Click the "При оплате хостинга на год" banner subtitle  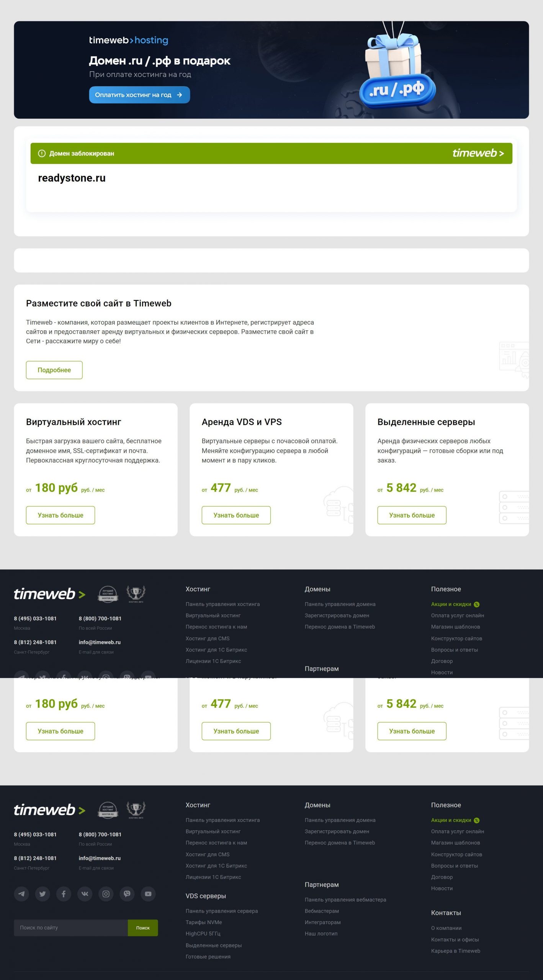(140, 74)
